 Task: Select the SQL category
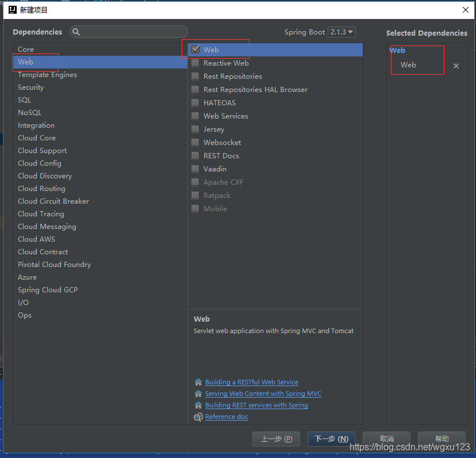pos(100,100)
